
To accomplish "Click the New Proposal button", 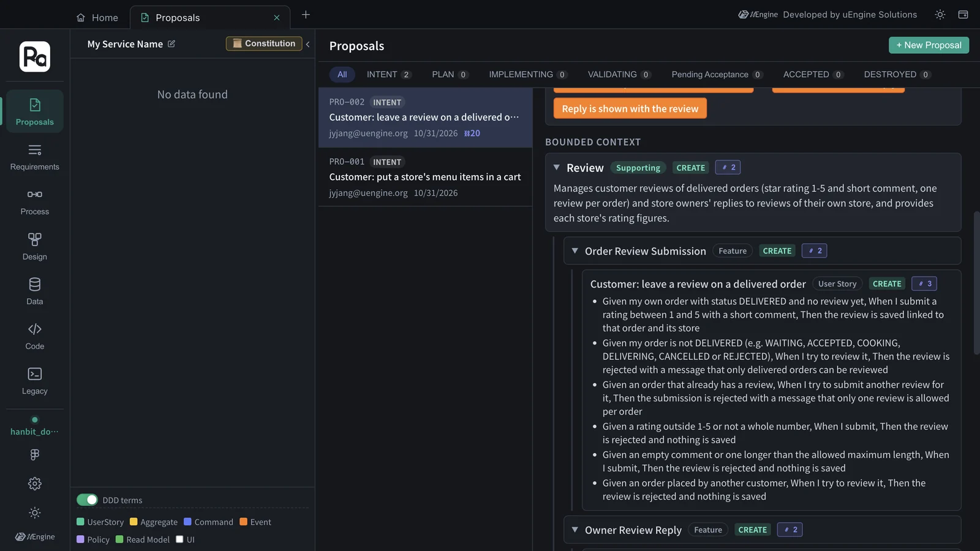I will [929, 45].
